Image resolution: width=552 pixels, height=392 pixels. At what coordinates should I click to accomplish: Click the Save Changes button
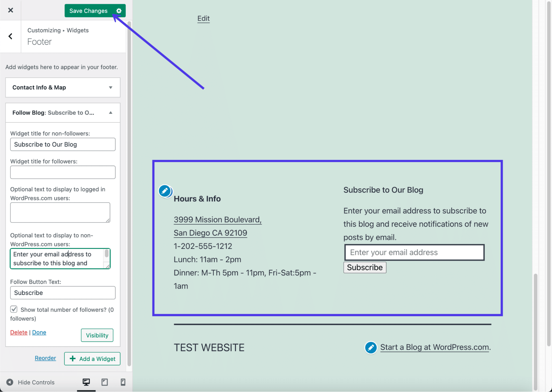point(88,10)
